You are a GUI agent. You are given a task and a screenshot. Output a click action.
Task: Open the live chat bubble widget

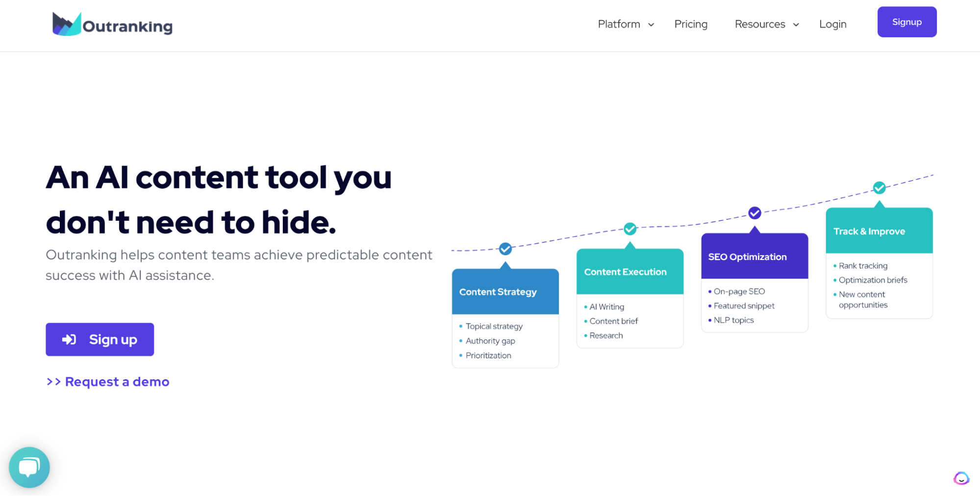pyautogui.click(x=29, y=467)
